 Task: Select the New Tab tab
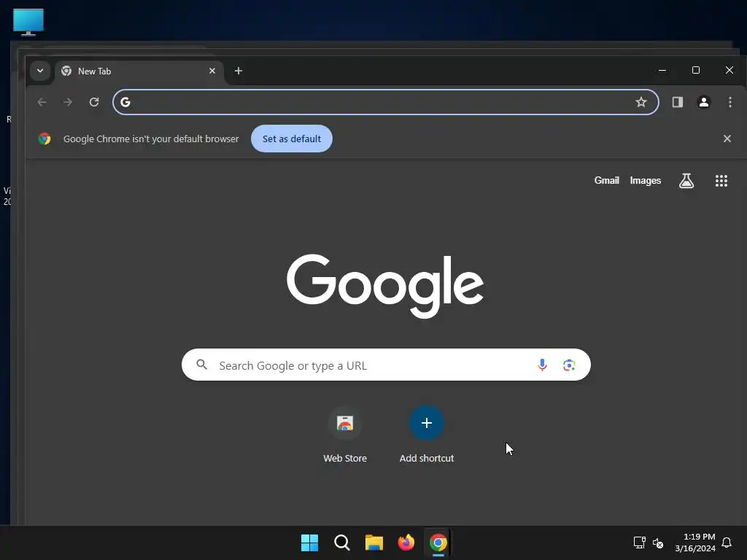[x=138, y=71]
